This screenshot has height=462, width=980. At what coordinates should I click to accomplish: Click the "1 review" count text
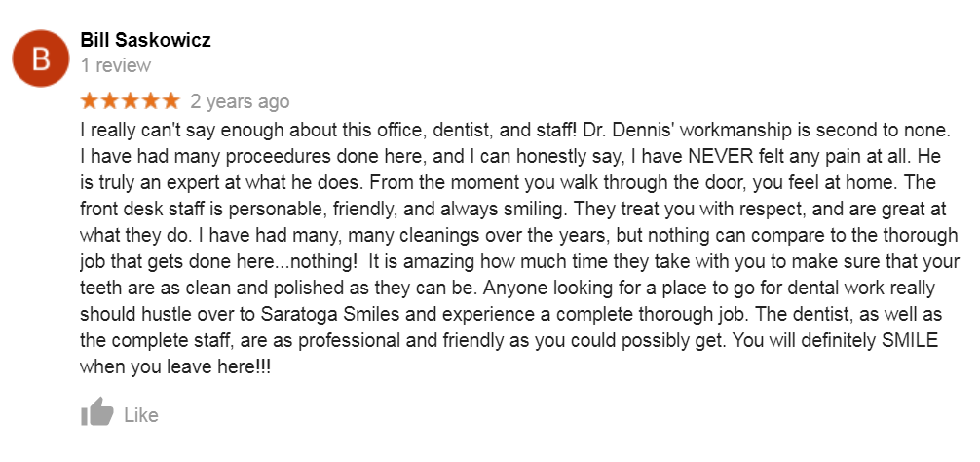click(x=116, y=65)
